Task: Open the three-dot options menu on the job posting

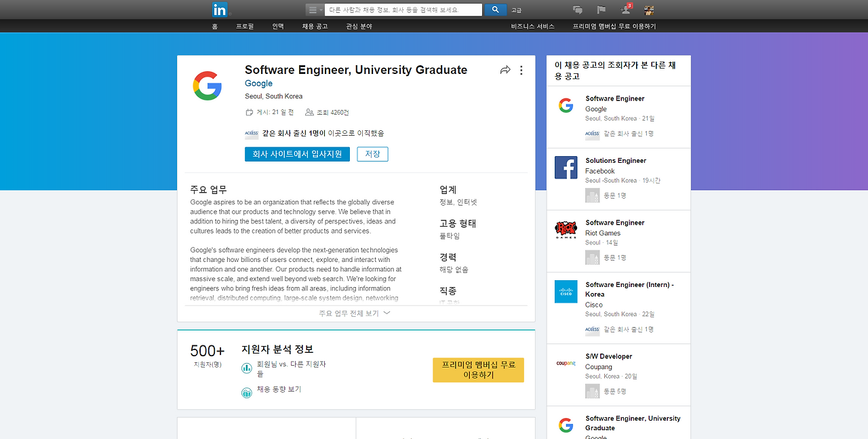Action: pos(521,70)
